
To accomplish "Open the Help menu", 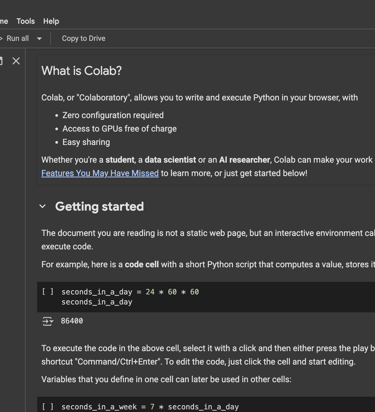I will pos(51,21).
